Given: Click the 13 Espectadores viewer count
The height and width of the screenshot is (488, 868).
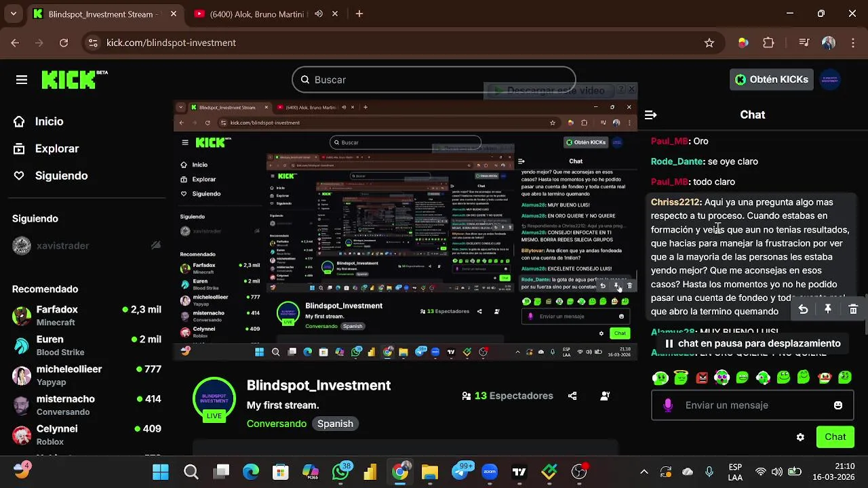Looking at the screenshot, I should (507, 396).
